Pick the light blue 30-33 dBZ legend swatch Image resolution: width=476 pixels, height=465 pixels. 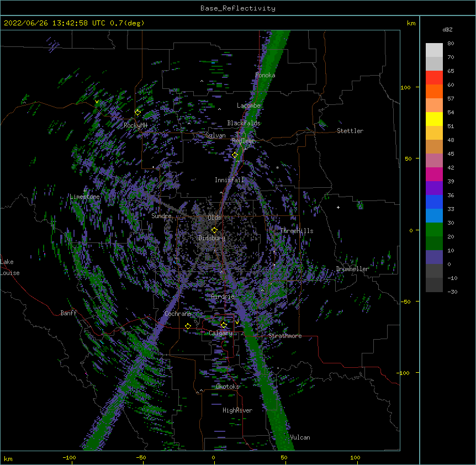pos(434,216)
